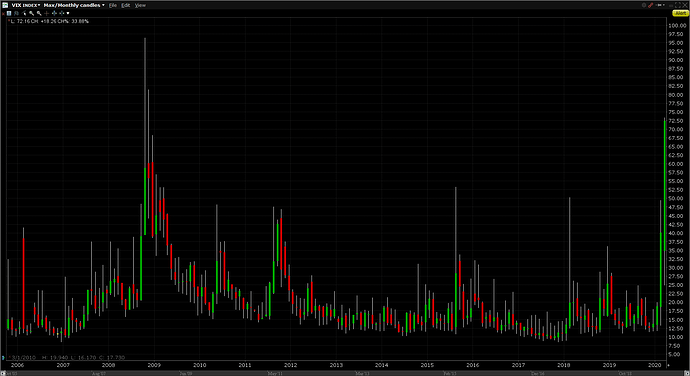The height and width of the screenshot is (376, 690).
Task: Open the link group dropdown at top-right
Action: click(661, 5)
